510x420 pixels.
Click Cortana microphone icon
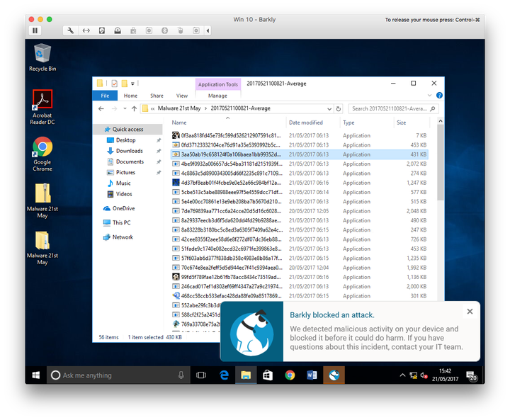click(181, 375)
